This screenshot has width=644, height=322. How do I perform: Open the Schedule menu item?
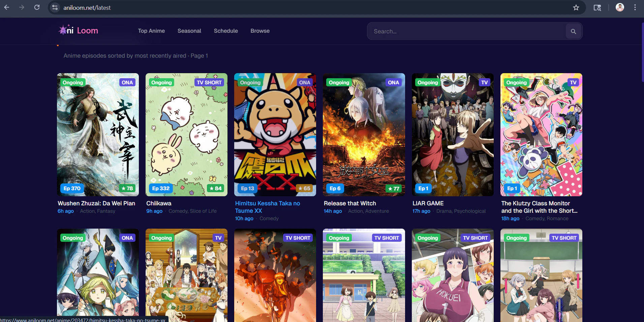click(x=226, y=31)
